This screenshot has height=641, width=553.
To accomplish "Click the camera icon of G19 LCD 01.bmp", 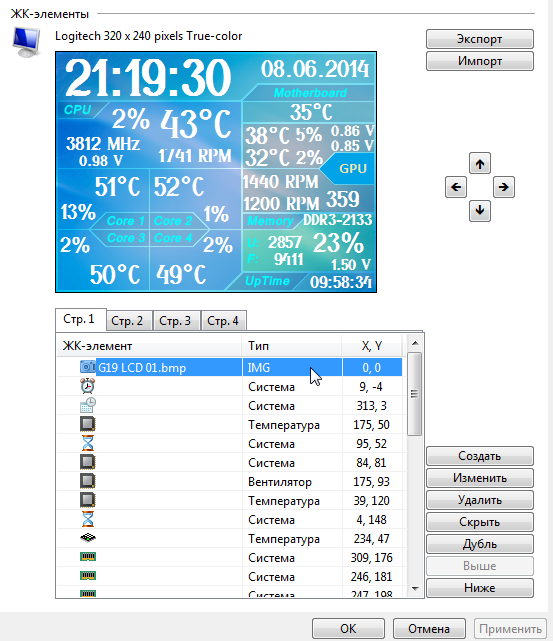I will (87, 367).
